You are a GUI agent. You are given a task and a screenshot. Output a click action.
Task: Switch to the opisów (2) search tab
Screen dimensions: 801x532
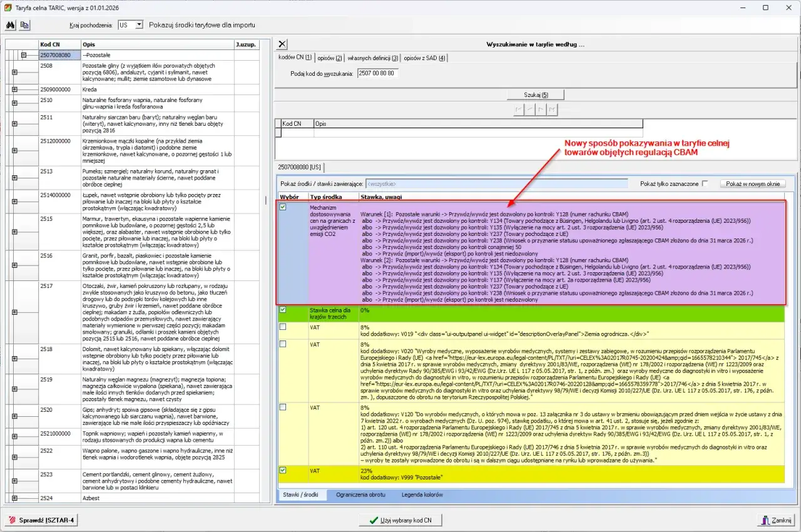329,58
